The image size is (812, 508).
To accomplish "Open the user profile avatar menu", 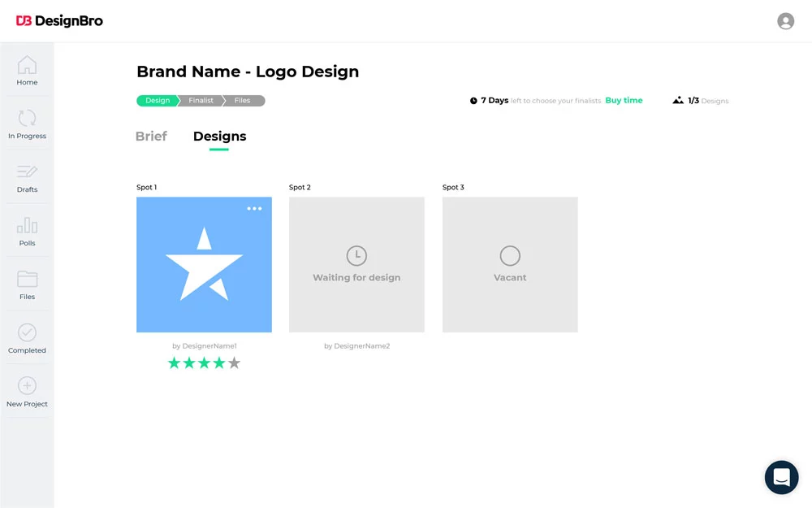I will pos(785,20).
